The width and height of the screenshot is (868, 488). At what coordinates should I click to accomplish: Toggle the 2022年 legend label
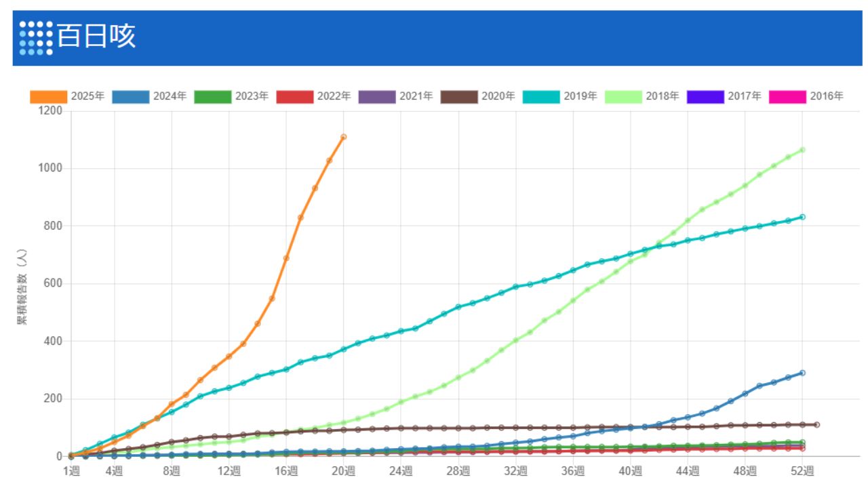pos(334,96)
